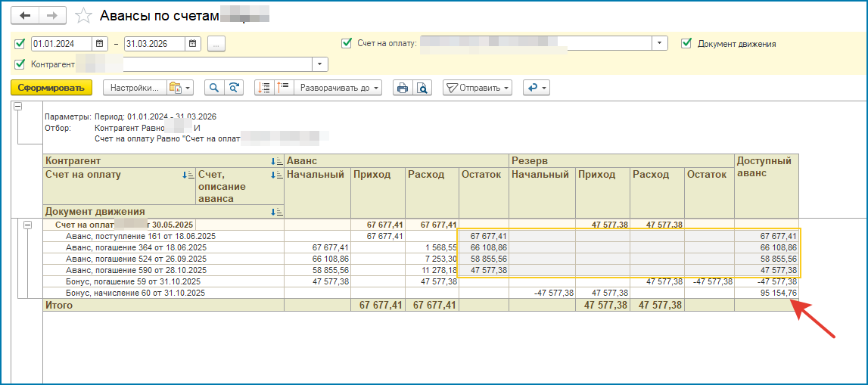Click the back navigation arrow
The image size is (868, 385).
[26, 15]
